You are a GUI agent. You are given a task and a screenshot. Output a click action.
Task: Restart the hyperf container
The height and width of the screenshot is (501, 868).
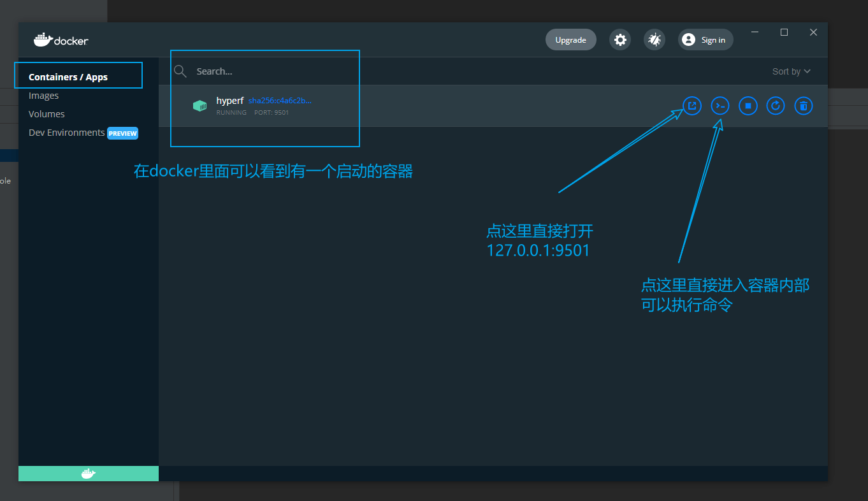(x=776, y=106)
